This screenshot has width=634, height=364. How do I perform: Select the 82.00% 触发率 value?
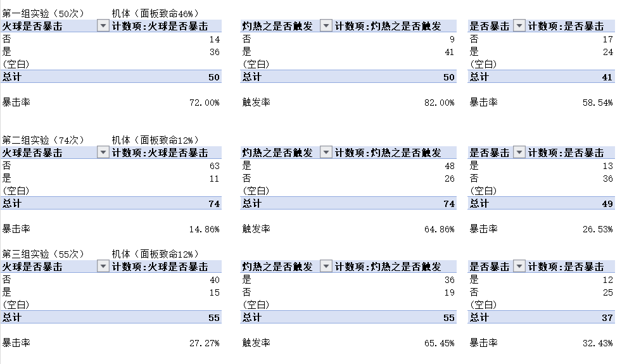[x=439, y=103]
